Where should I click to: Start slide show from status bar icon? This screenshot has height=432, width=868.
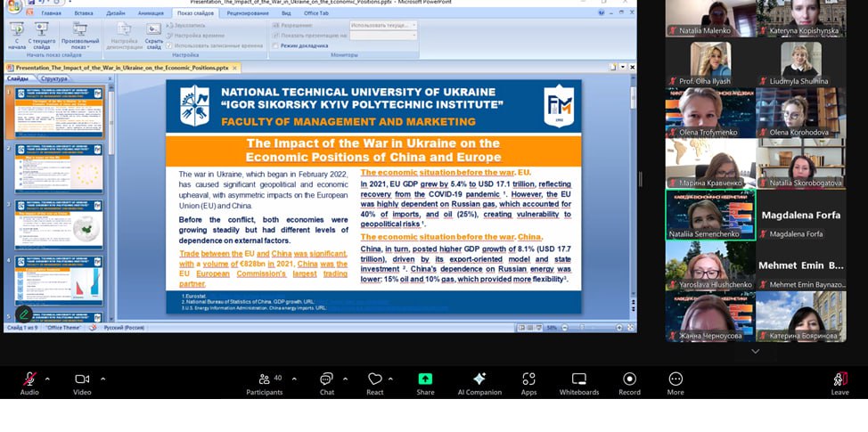tap(538, 328)
